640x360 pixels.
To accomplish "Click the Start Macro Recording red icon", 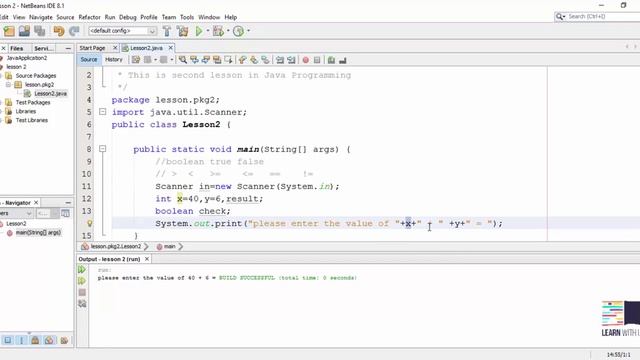I will [306, 60].
